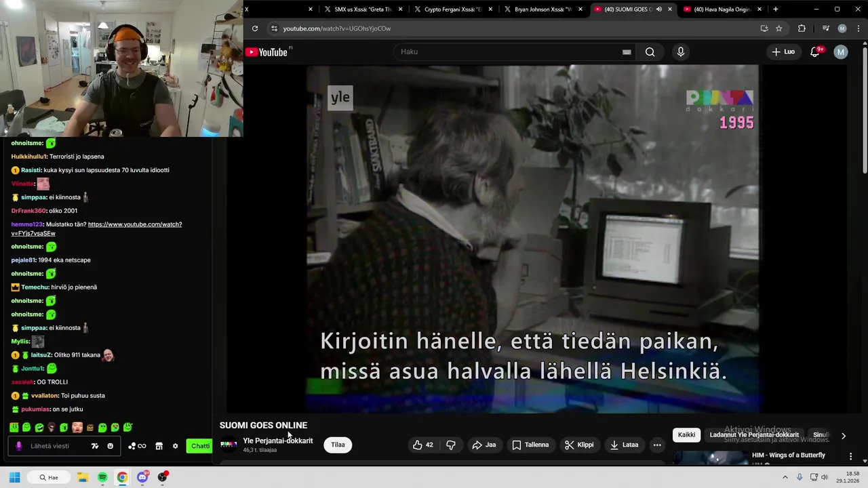Open Discord from the taskbar

tap(142, 477)
